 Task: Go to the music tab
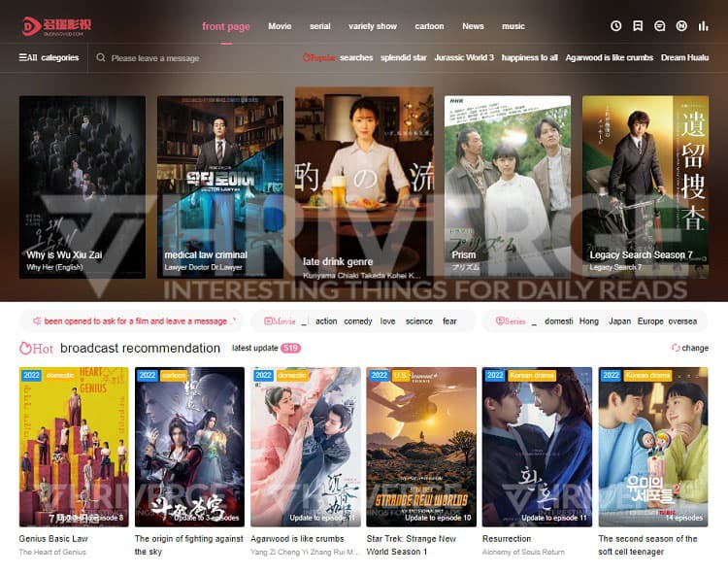click(513, 26)
